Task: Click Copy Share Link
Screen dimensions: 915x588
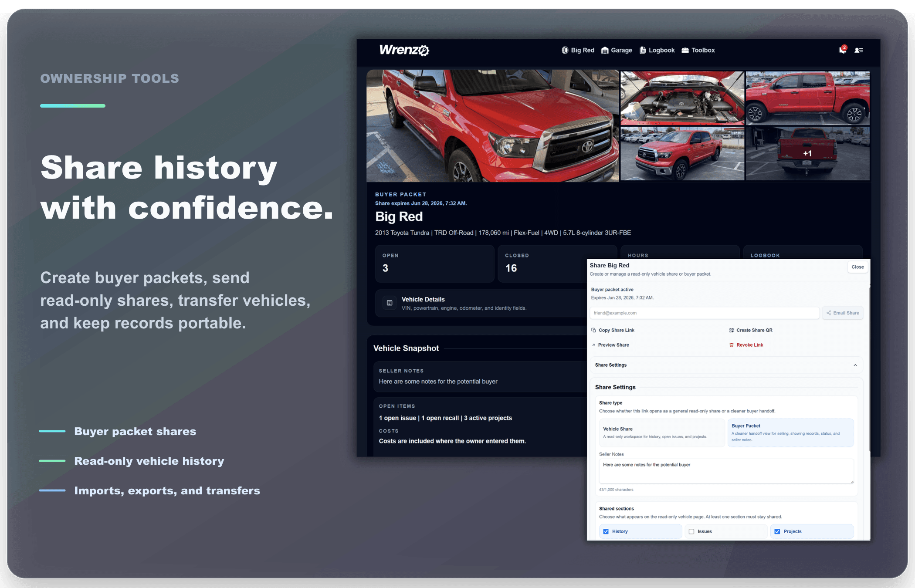Action: (613, 330)
